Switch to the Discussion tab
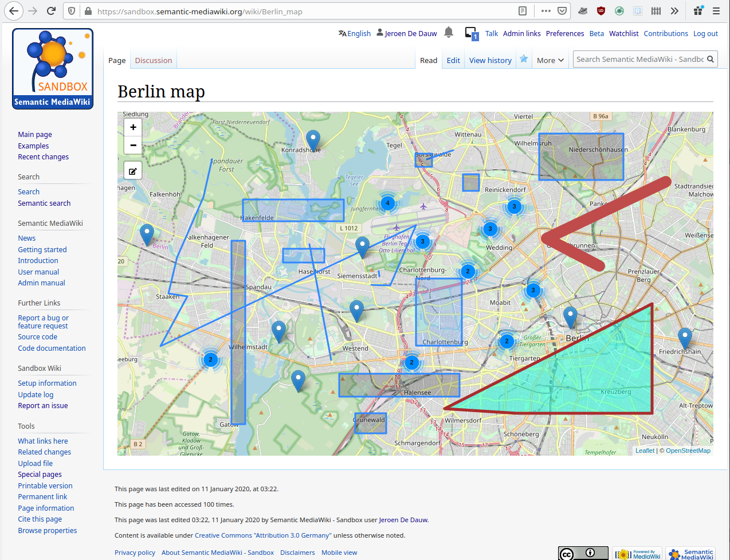Screen dimensions: 730x560 [x=152, y=60]
